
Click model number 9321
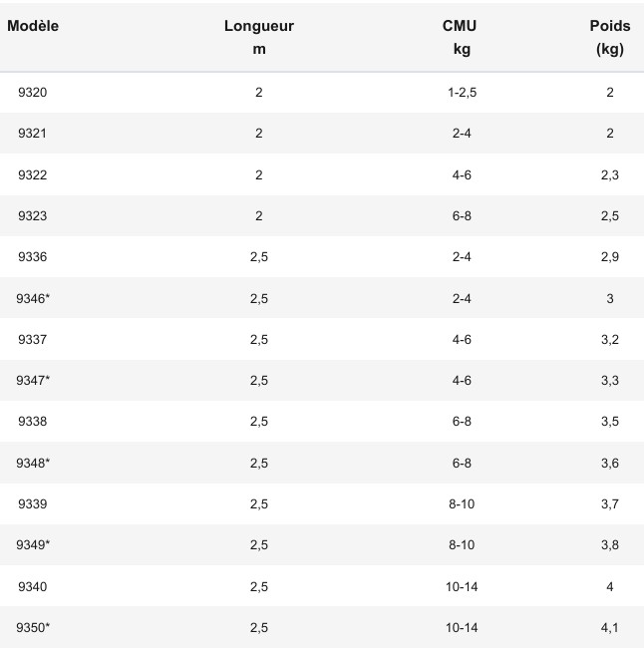(x=32, y=134)
